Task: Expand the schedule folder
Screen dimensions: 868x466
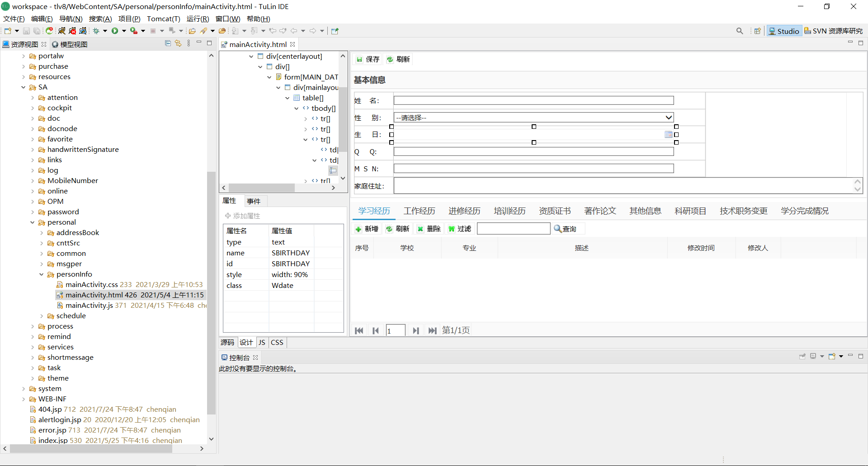Action: pyautogui.click(x=41, y=316)
